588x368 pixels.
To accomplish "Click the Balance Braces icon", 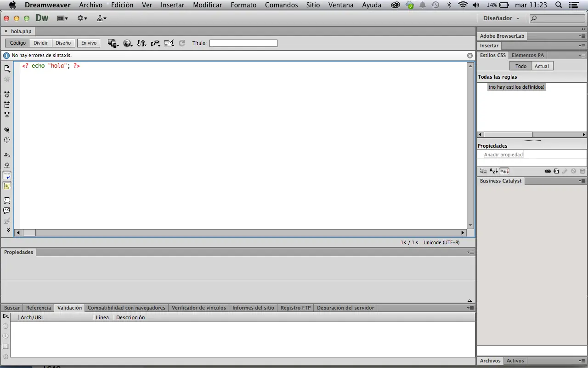I will pos(7,140).
